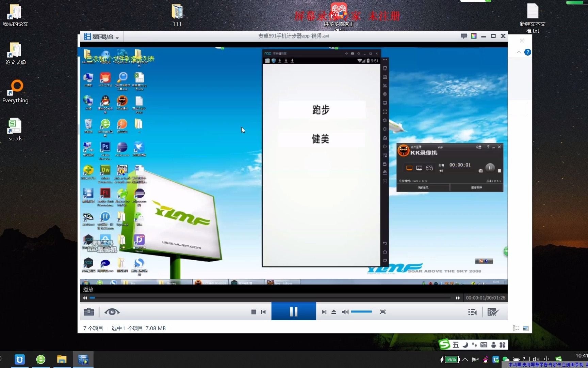
Task: Toggle the eye picture-enhance mode
Action: pos(112,312)
